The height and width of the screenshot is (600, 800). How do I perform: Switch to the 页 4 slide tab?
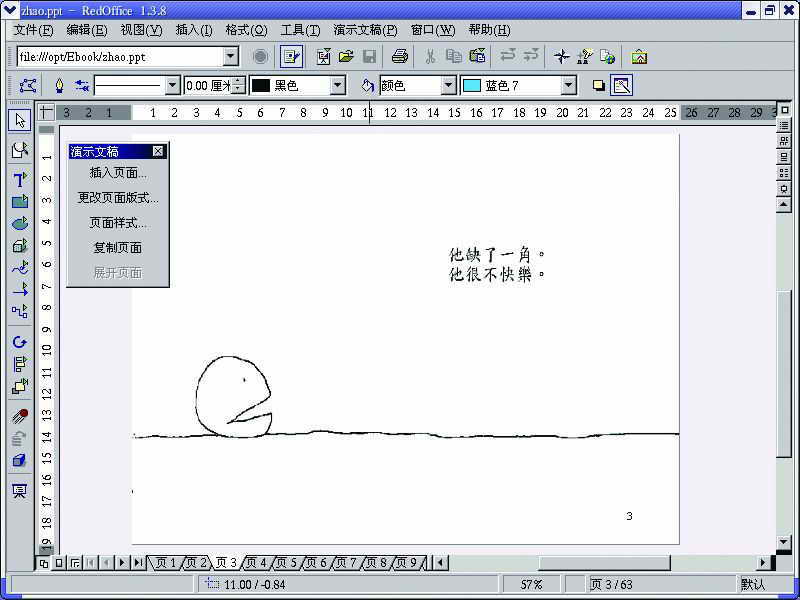(256, 563)
